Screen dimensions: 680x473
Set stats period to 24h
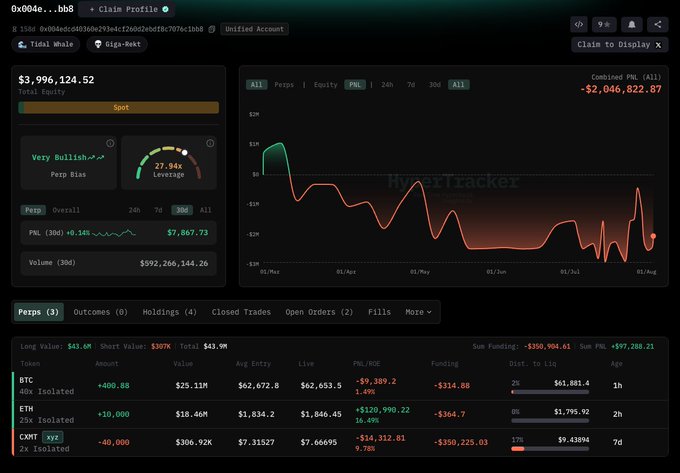coord(134,210)
